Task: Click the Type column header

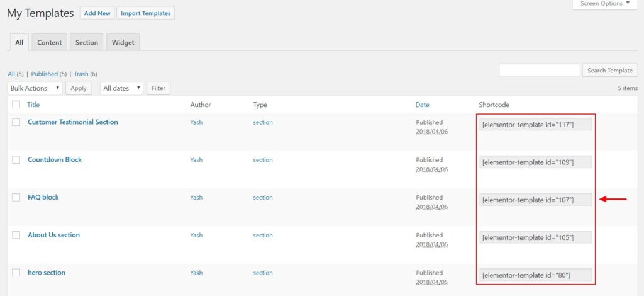Action: click(x=260, y=105)
